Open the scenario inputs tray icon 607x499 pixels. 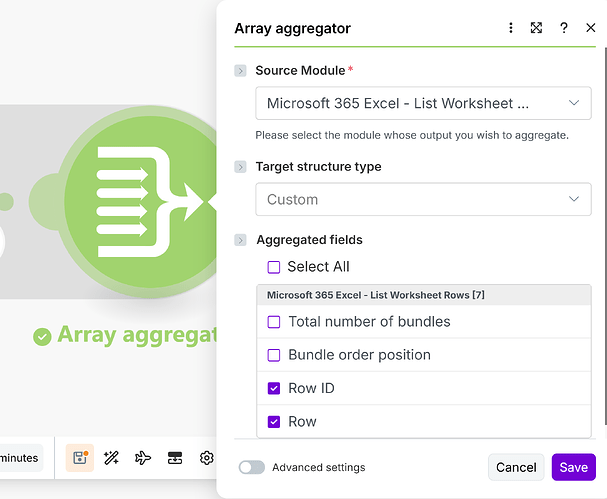tap(175, 458)
